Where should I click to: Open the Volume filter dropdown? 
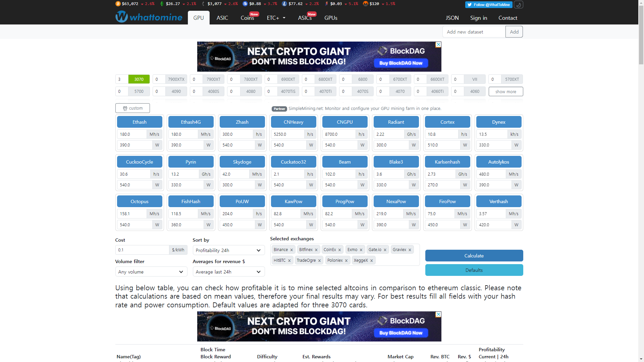click(151, 272)
